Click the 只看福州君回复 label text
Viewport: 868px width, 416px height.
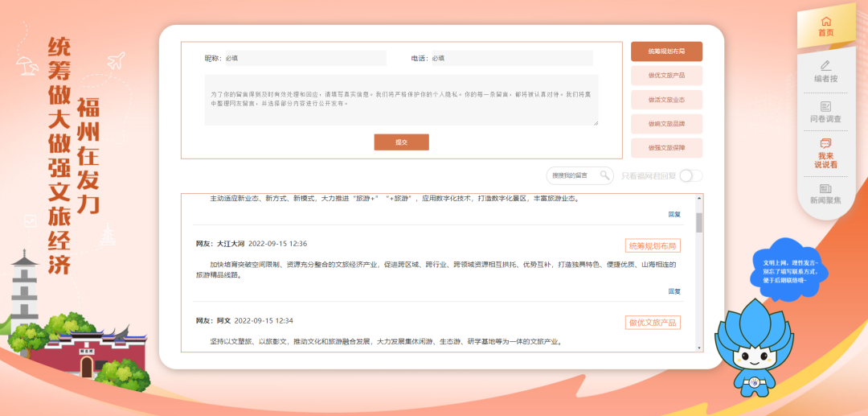point(649,175)
